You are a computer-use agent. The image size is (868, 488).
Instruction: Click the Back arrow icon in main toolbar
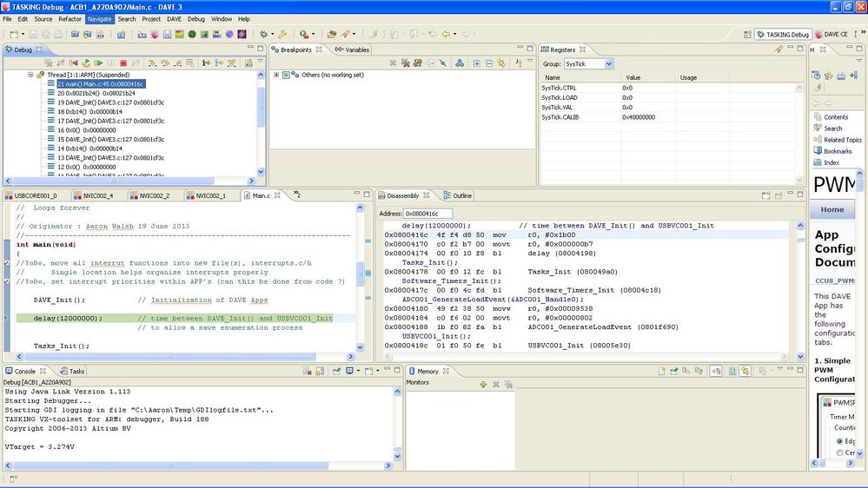tap(446, 35)
